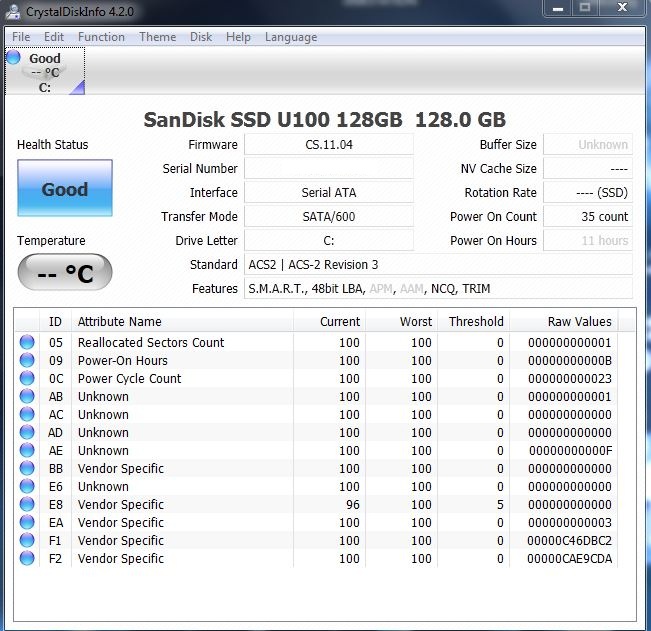The width and height of the screenshot is (651, 631).
Task: Click raw value 00000000000B
Action: pyautogui.click(x=570, y=360)
